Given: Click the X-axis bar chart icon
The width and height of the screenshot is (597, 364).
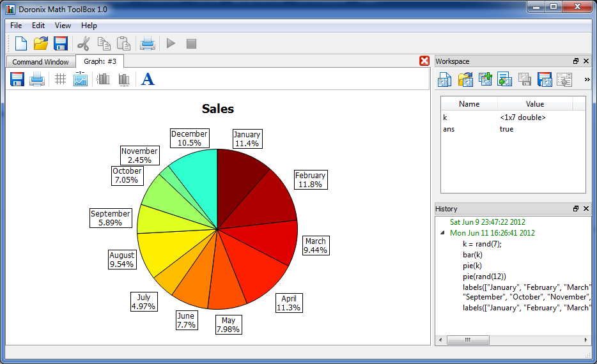Looking at the screenshot, I should click(124, 79).
